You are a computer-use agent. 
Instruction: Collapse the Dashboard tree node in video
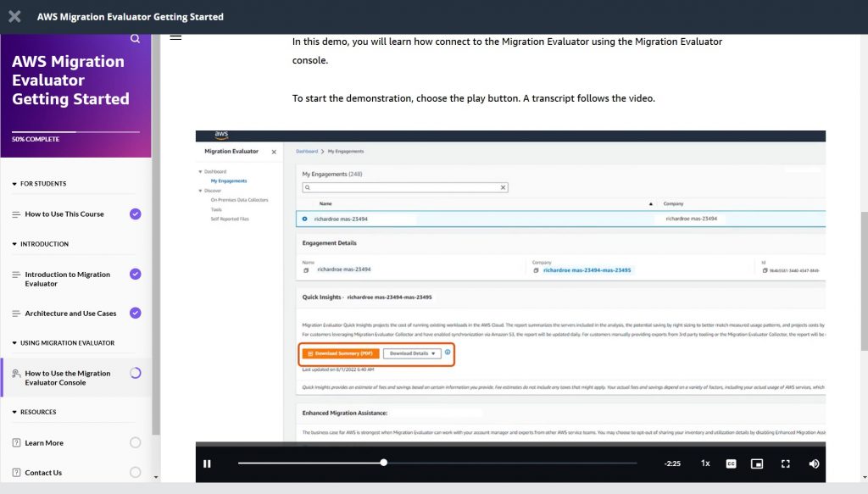pos(200,171)
